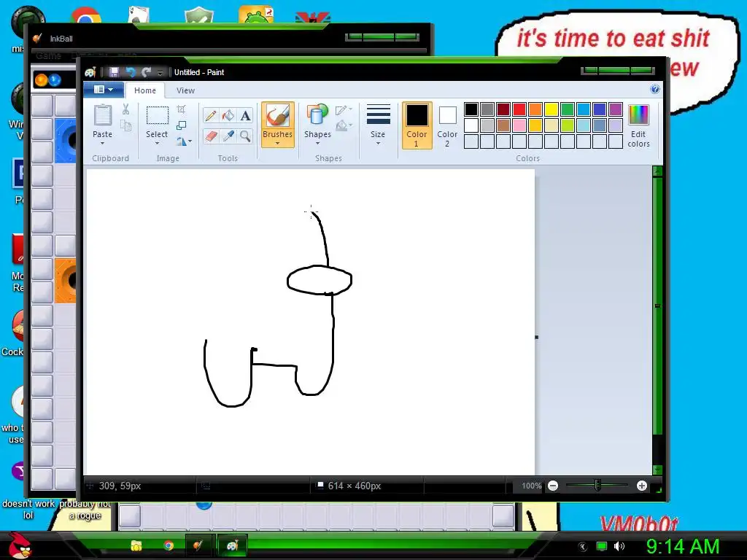Select the Text tool (letter A)
The image size is (747, 560).
point(245,116)
